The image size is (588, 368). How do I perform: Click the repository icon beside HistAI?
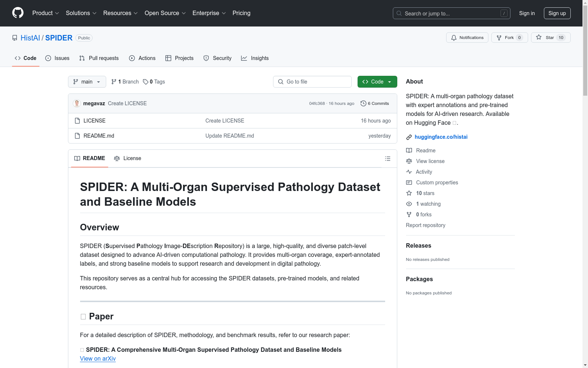coord(15,38)
